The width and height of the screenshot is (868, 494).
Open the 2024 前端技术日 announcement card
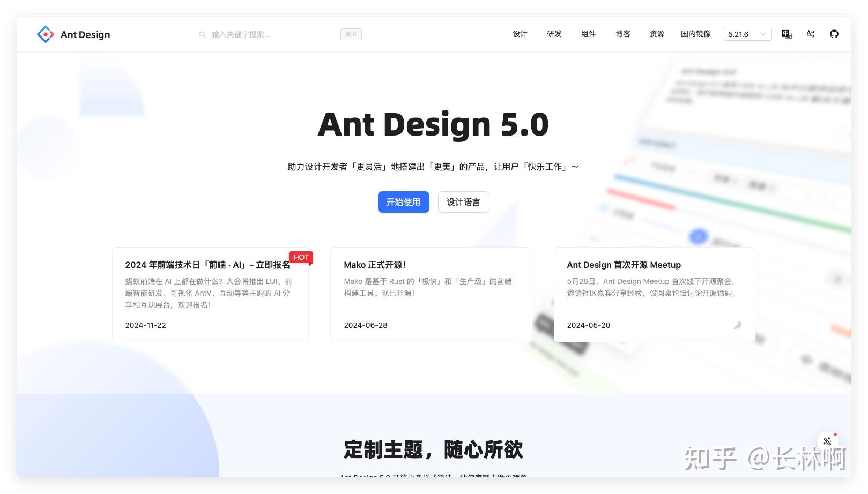[210, 294]
